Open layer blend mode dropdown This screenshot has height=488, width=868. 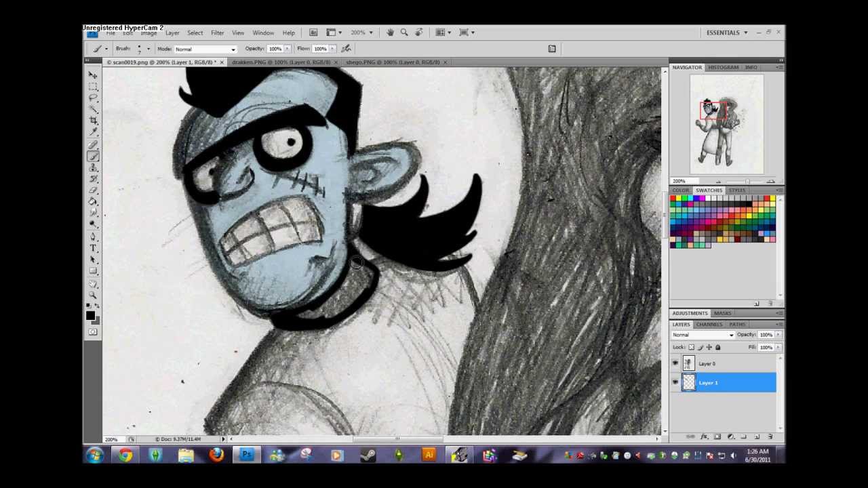point(703,335)
